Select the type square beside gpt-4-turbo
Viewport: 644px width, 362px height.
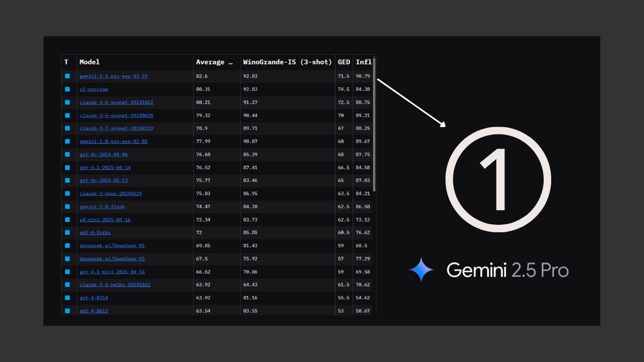[68, 233]
